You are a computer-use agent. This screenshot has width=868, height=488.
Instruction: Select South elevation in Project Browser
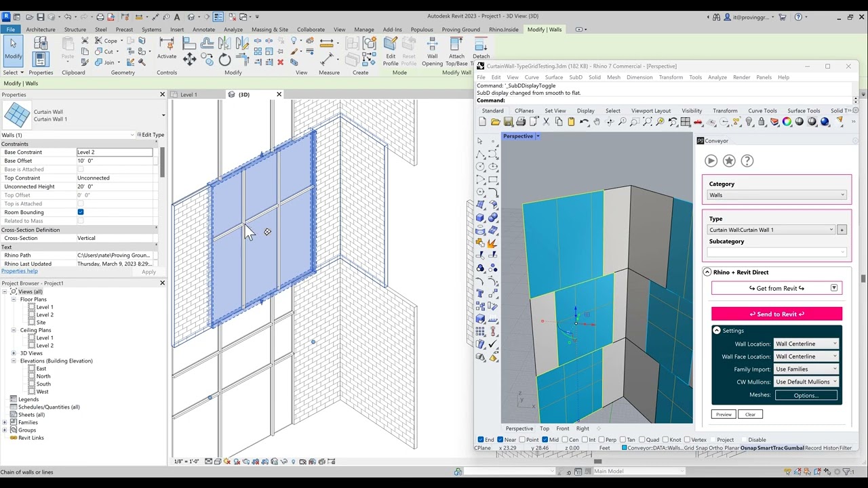(43, 384)
